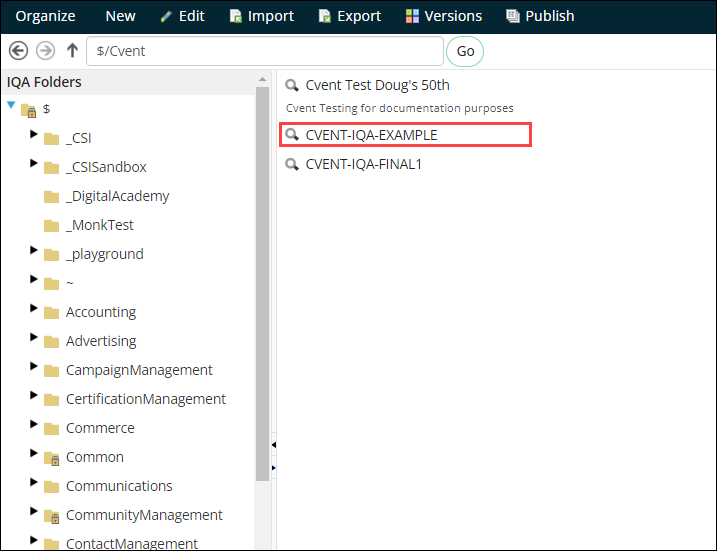Click the forward navigation arrow icon
The width and height of the screenshot is (717, 551).
pos(45,51)
